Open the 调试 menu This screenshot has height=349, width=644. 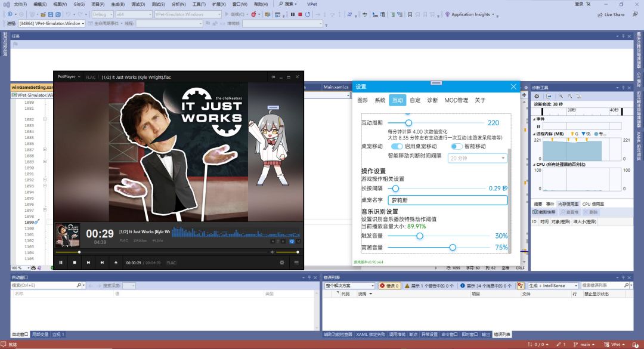click(138, 5)
